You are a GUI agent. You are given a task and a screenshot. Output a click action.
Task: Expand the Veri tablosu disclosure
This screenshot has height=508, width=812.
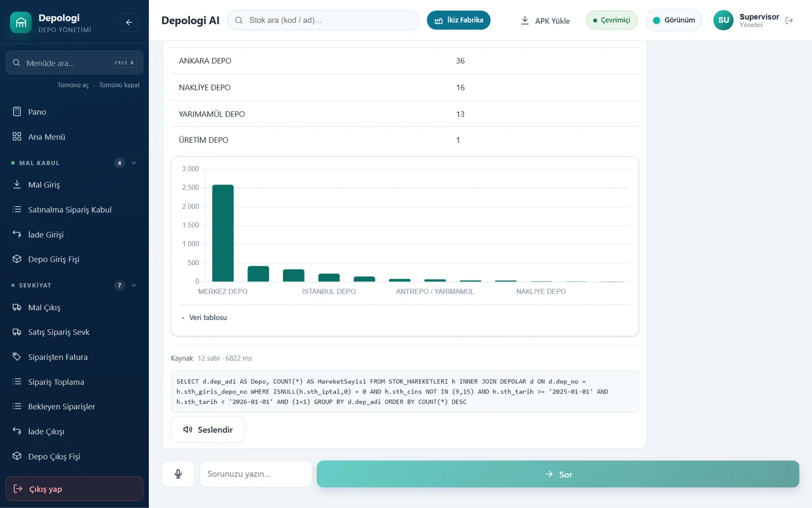coord(204,318)
